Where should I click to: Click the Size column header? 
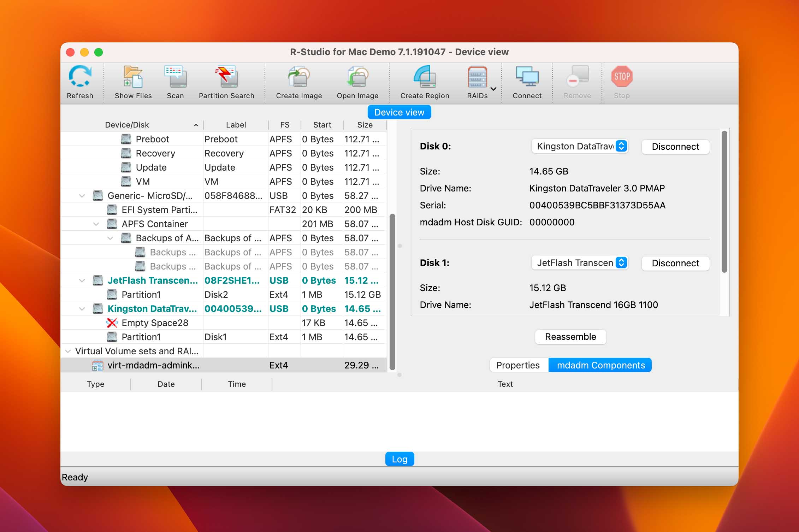click(x=365, y=125)
